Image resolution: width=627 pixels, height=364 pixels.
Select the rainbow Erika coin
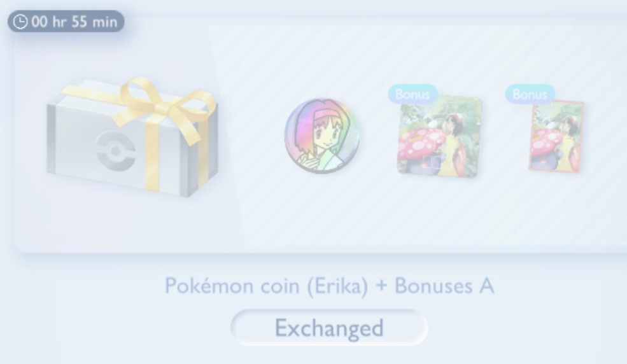tap(322, 136)
